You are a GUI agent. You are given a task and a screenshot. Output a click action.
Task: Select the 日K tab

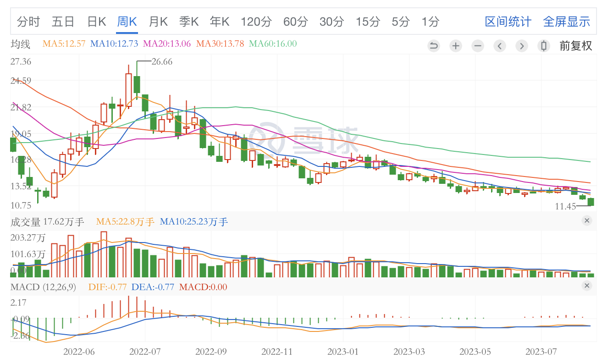pos(97,22)
